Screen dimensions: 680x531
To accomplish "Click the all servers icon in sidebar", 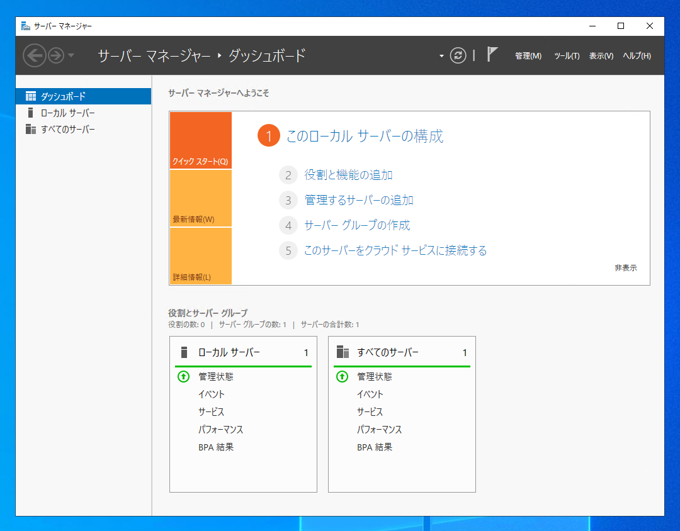I will [x=31, y=129].
